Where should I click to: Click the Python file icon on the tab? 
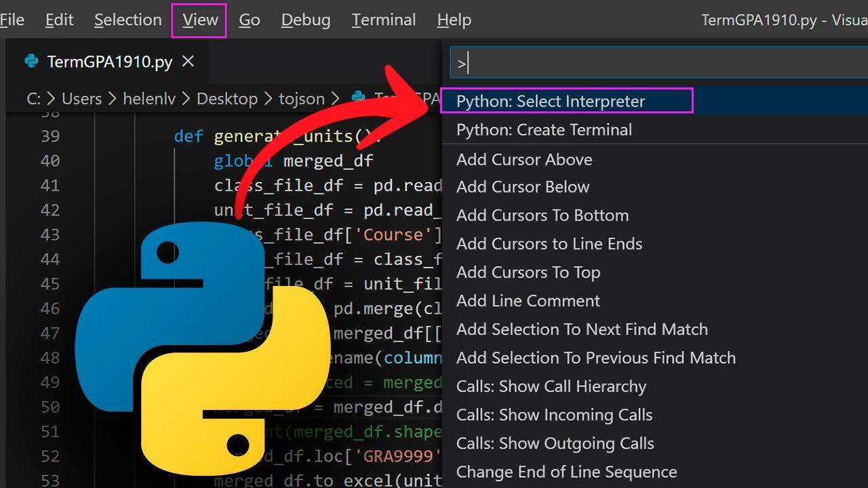coord(31,62)
